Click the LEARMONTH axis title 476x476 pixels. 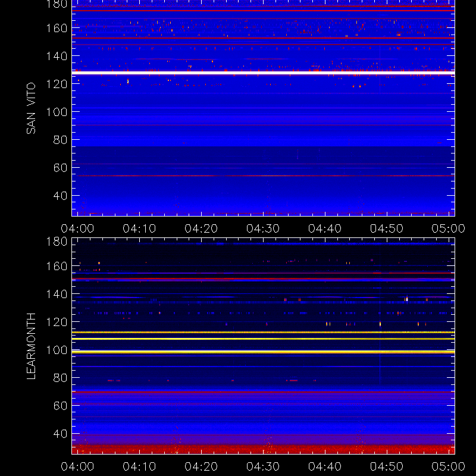31,346
